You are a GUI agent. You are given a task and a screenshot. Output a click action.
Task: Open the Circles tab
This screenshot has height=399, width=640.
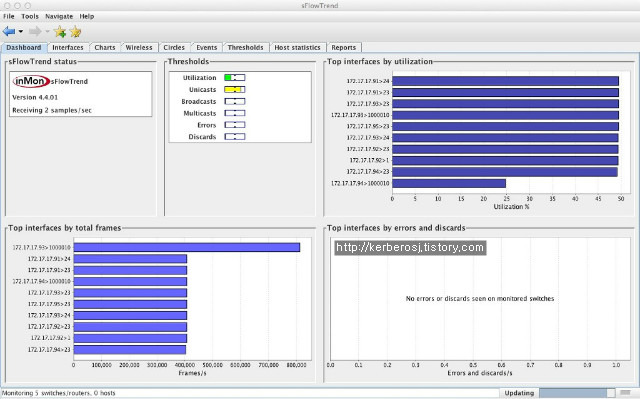pos(174,47)
